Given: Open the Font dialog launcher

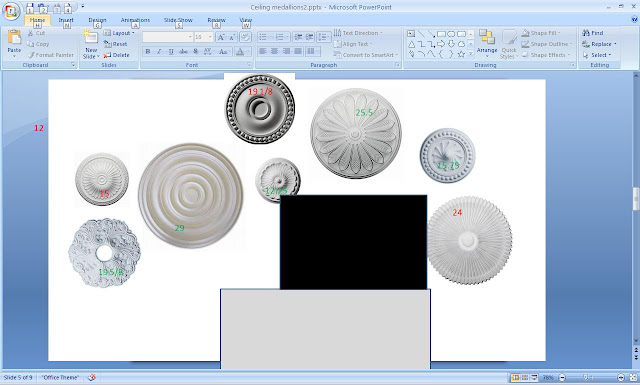Looking at the screenshot, I should 249,65.
